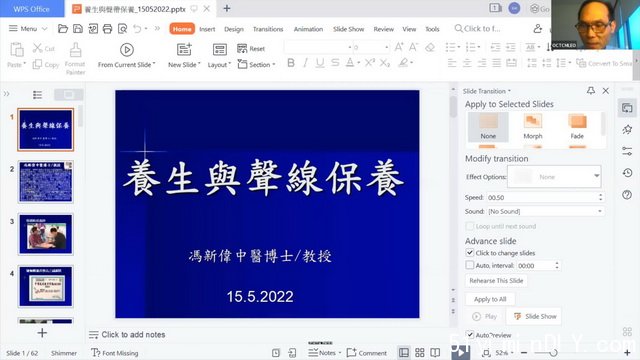Viewport: 640px width, 360px height.
Task: Open the Transitions ribbon tab
Action: pos(268,29)
